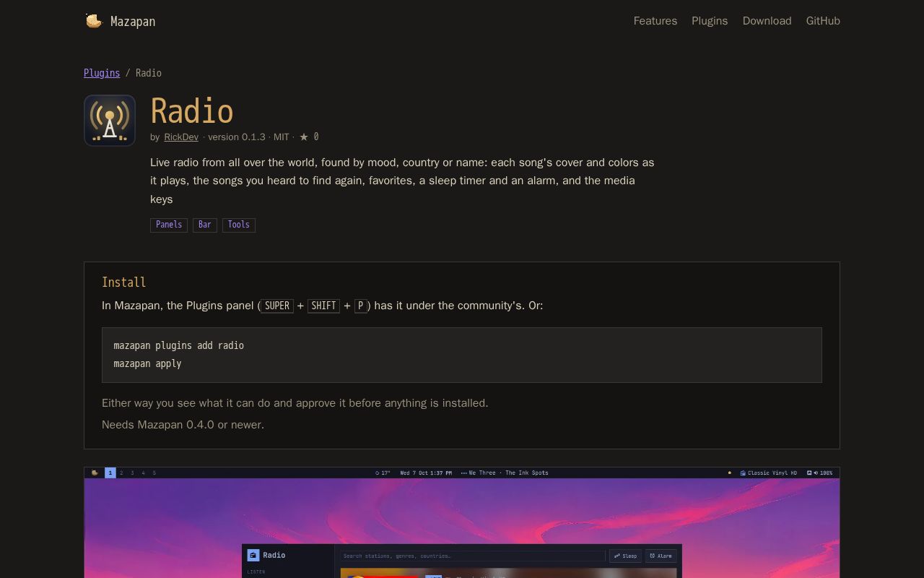Screen dimensions: 924x578
Task: Click the Mazapan logo icon in header
Action: pos(94,21)
